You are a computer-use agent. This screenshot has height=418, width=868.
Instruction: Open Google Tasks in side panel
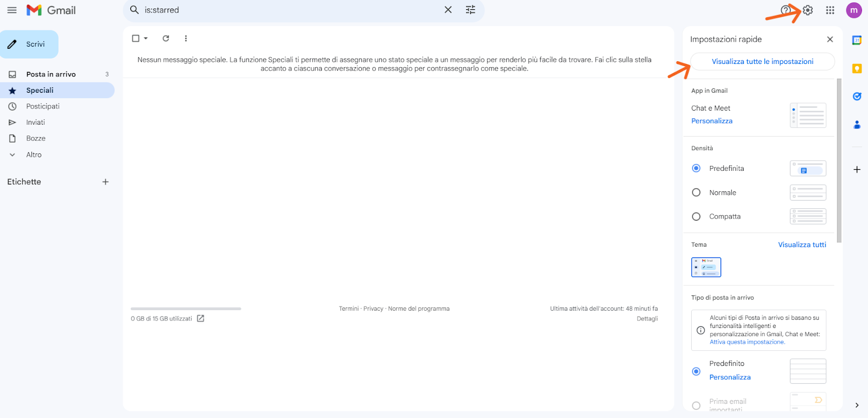coord(857,97)
